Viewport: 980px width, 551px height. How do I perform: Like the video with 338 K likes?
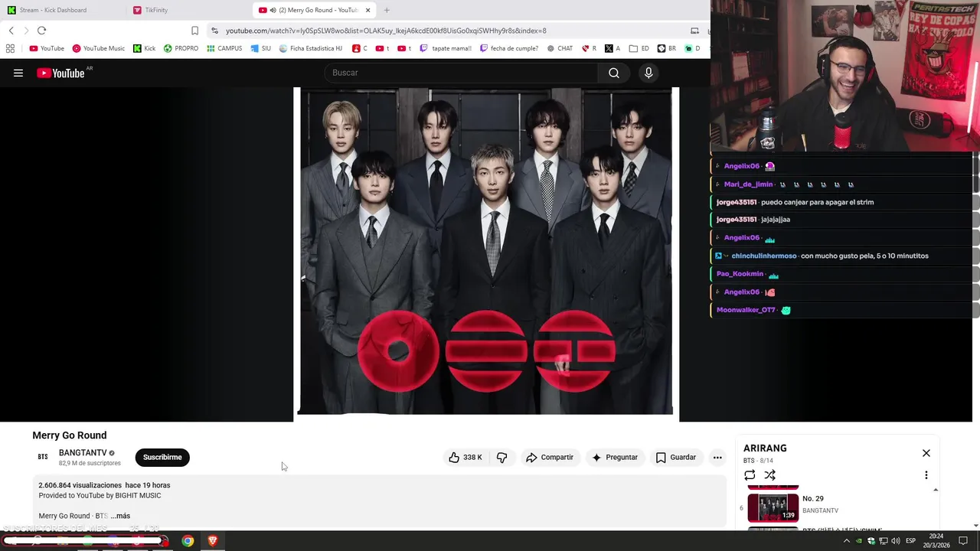point(465,457)
